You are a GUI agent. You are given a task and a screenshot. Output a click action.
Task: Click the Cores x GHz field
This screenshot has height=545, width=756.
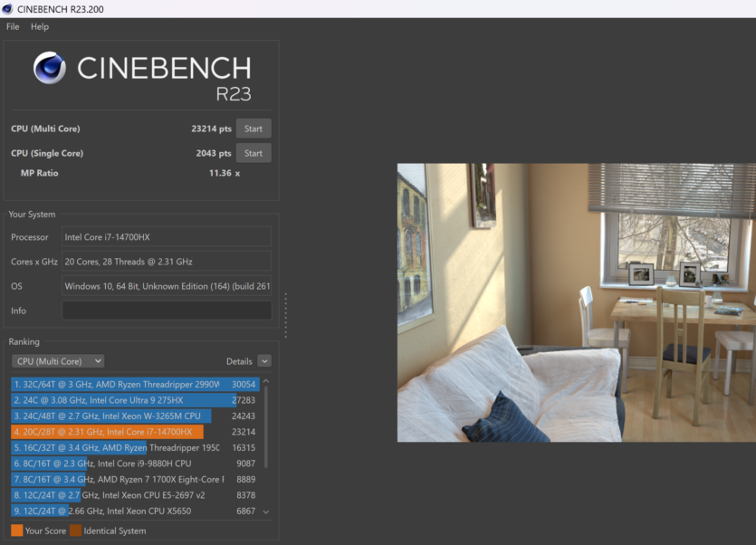pos(167,262)
